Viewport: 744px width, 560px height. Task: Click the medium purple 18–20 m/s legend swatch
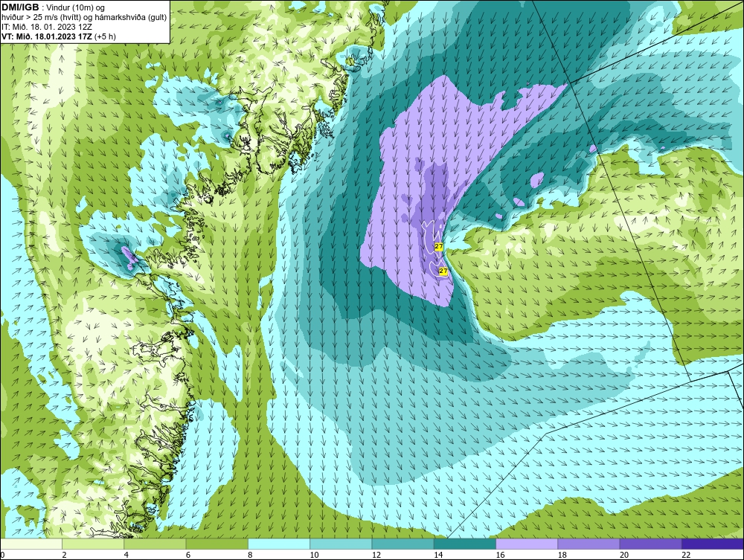coord(589,544)
